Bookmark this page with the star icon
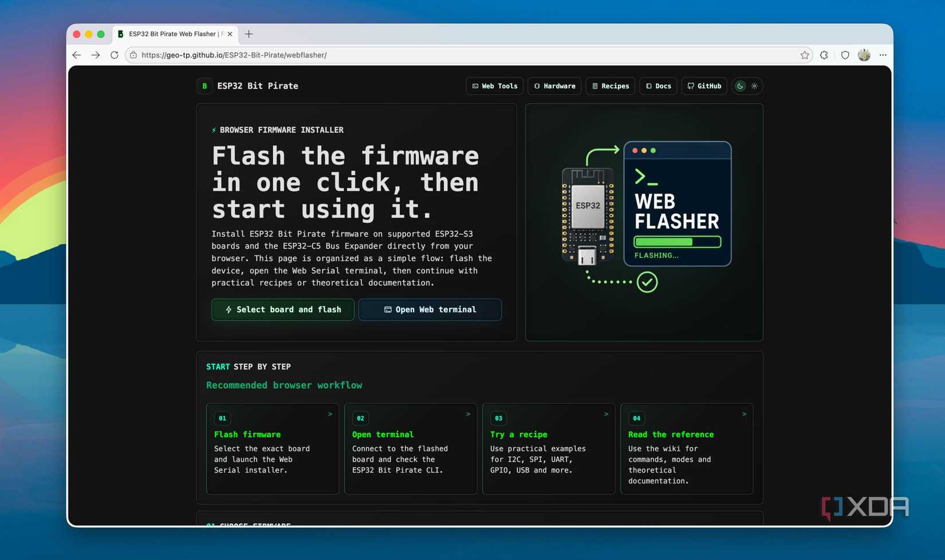Viewport: 945px width, 560px height. pos(805,55)
